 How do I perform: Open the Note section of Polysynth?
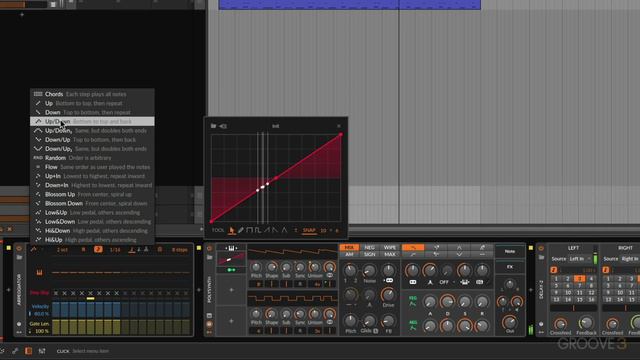[x=510, y=251]
